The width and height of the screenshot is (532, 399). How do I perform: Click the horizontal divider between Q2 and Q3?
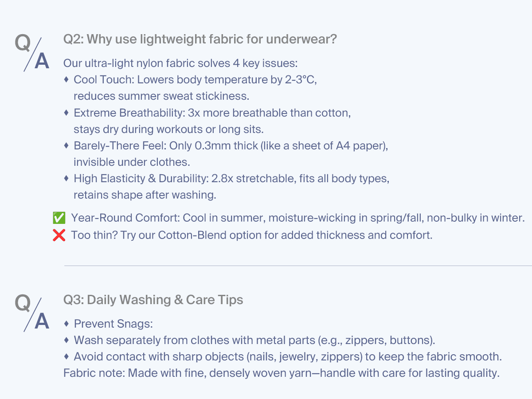click(298, 266)
